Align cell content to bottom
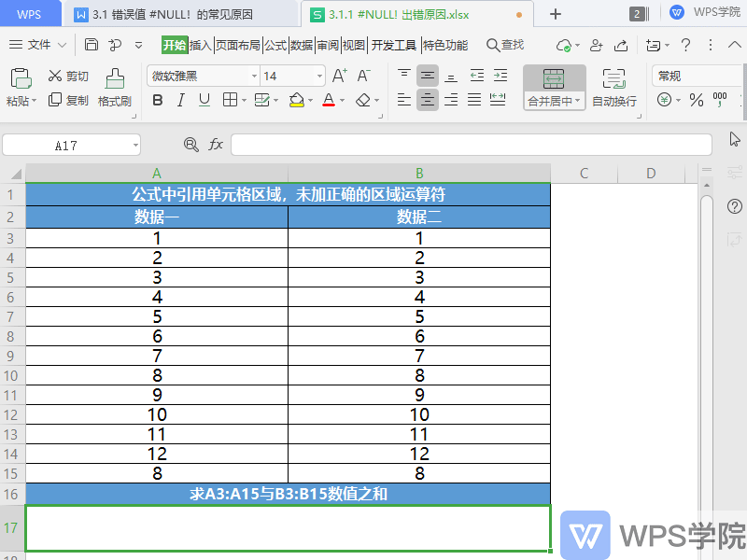Screen dimensions: 747x560 [x=451, y=76]
